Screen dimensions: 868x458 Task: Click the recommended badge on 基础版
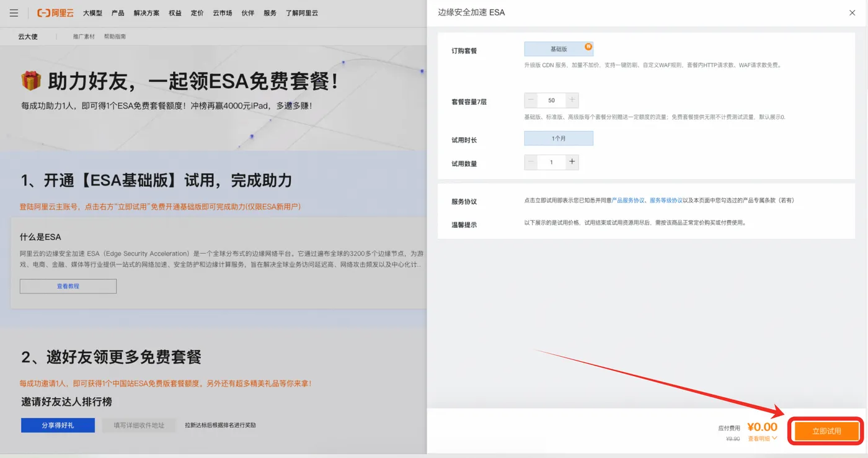tap(588, 46)
